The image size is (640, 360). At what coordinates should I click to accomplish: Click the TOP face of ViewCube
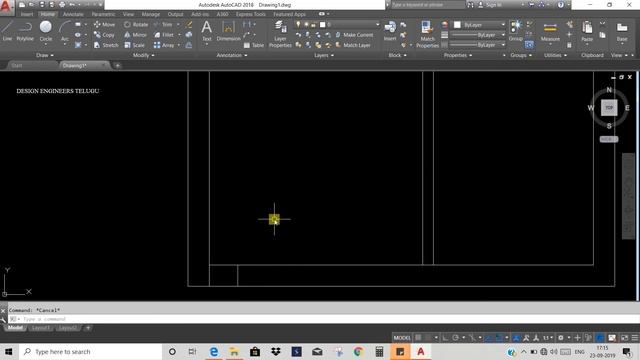609,108
